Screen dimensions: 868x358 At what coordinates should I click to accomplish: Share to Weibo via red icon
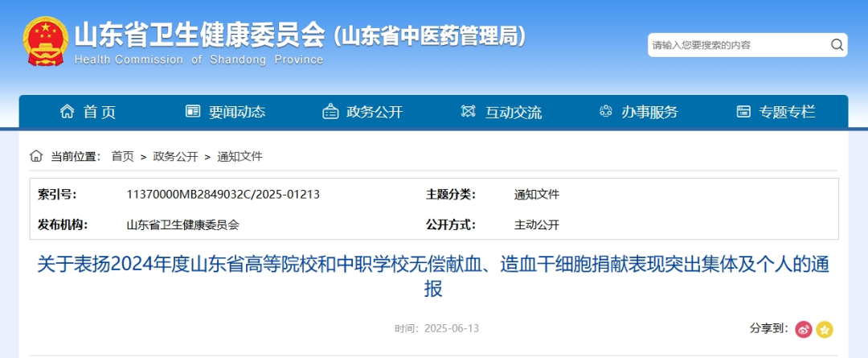pos(803,330)
